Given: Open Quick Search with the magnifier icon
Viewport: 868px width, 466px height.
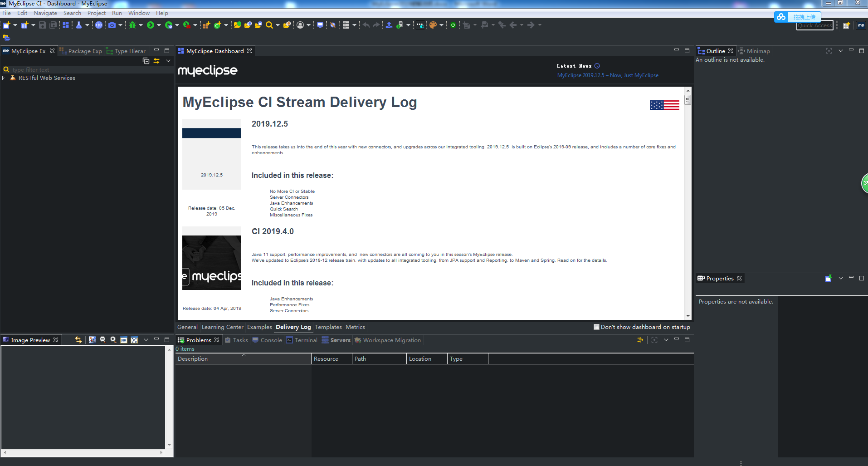Looking at the screenshot, I should click(269, 25).
